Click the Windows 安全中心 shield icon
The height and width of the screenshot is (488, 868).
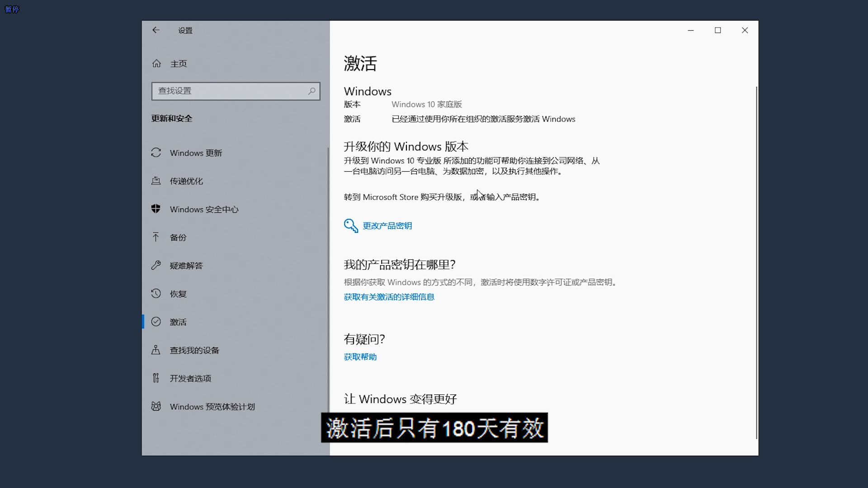(156, 209)
